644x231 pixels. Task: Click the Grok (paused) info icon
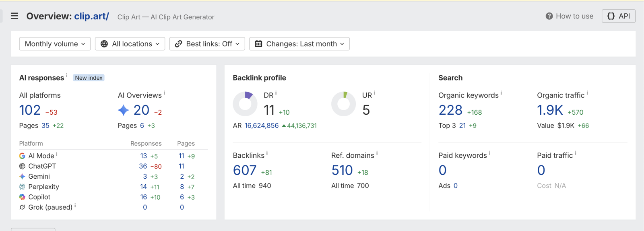75,205
